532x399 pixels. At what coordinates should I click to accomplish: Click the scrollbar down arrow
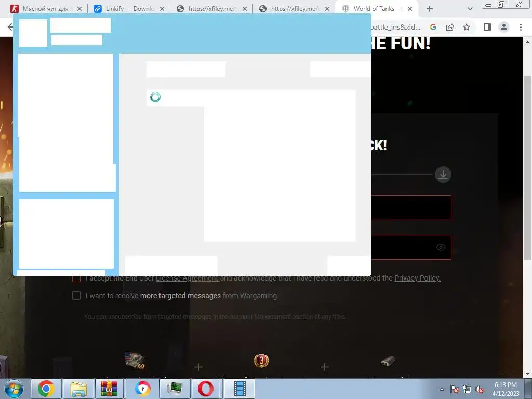coord(527,374)
